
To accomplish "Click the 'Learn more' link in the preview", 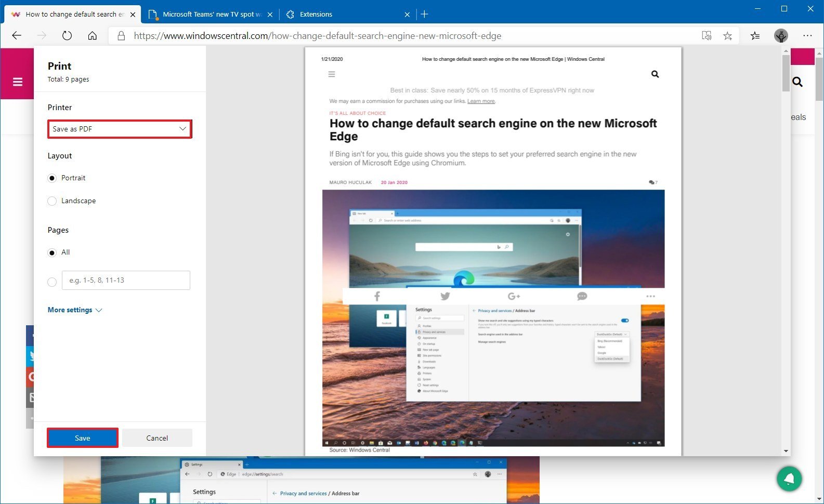I will coord(481,101).
